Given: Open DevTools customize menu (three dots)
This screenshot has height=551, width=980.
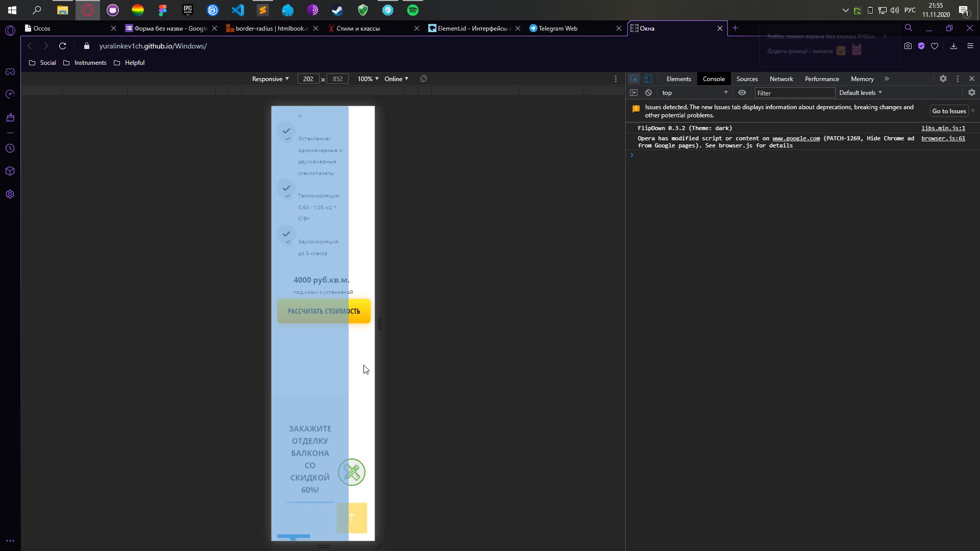Looking at the screenshot, I should click(x=958, y=79).
